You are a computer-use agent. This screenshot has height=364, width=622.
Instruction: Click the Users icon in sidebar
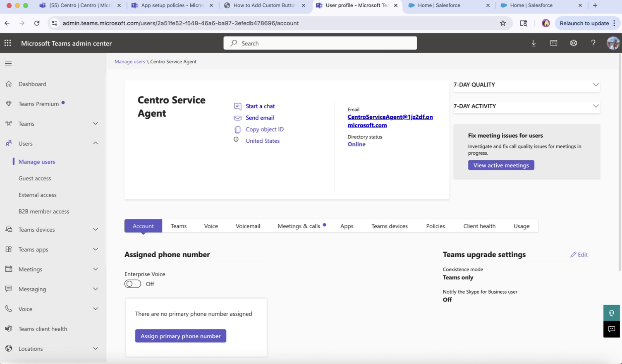coord(9,143)
